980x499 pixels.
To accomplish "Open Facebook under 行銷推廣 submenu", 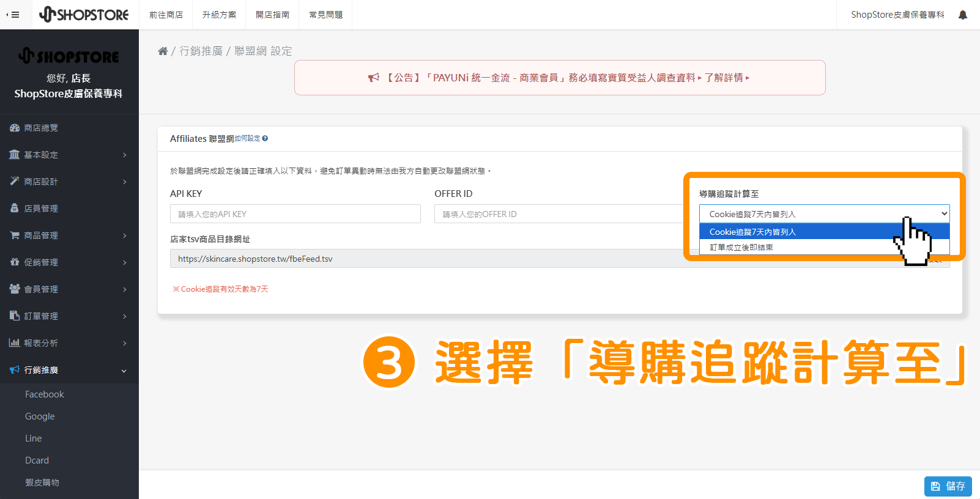I will 45,394.
